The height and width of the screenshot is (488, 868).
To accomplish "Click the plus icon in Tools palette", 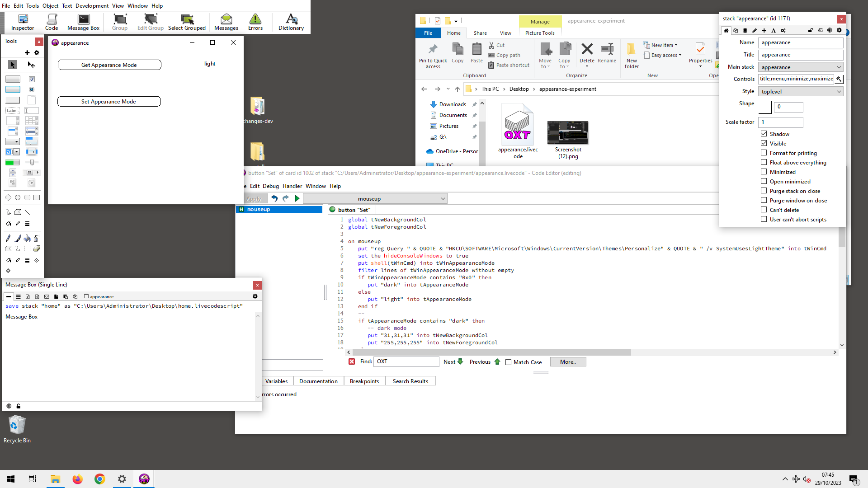I will pos(27,53).
